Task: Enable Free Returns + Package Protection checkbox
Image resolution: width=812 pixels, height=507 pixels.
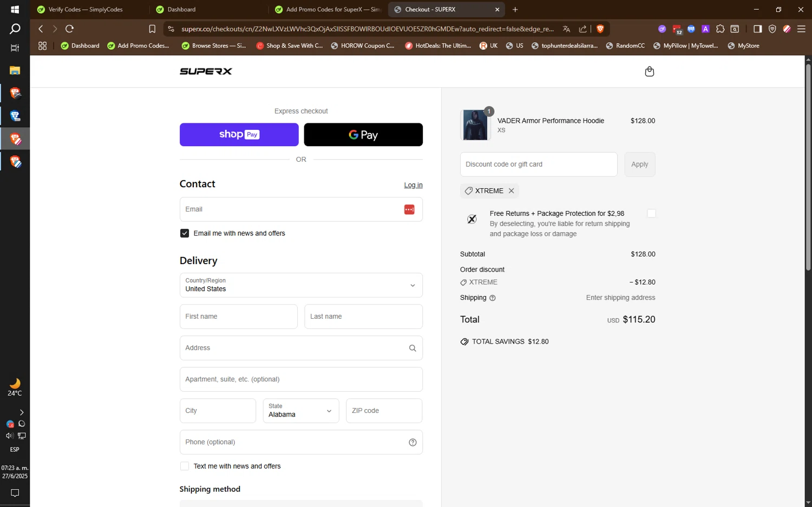Action: 651,214
